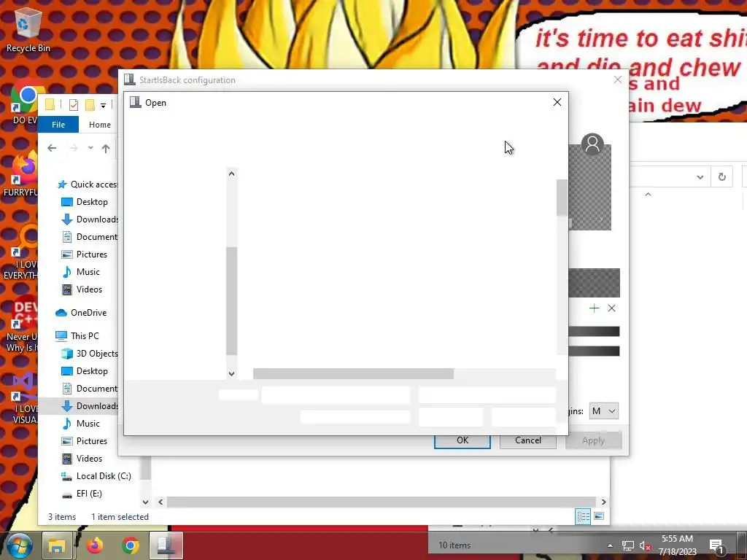
Task: Click refresh button in rear window
Action: click(x=721, y=177)
